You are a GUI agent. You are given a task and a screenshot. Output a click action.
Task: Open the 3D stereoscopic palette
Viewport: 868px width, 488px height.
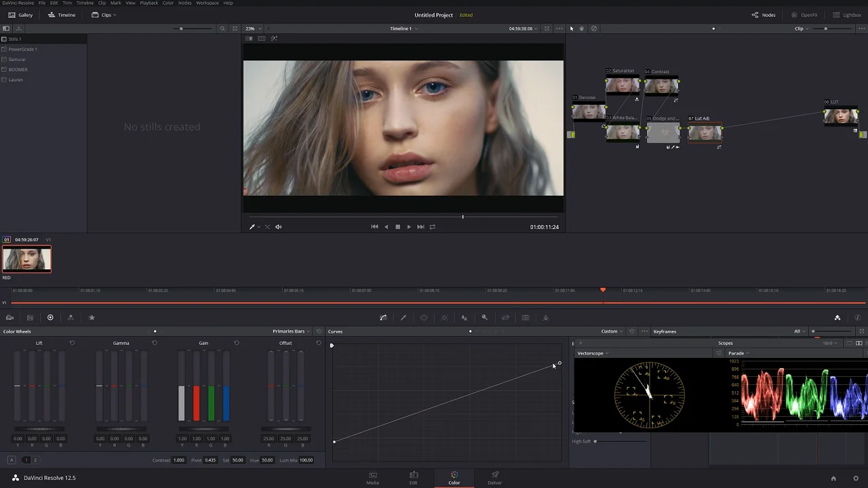pos(526,317)
